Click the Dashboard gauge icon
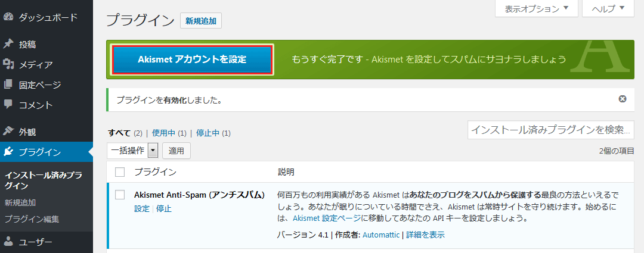The height and width of the screenshot is (253, 644). (x=8, y=17)
